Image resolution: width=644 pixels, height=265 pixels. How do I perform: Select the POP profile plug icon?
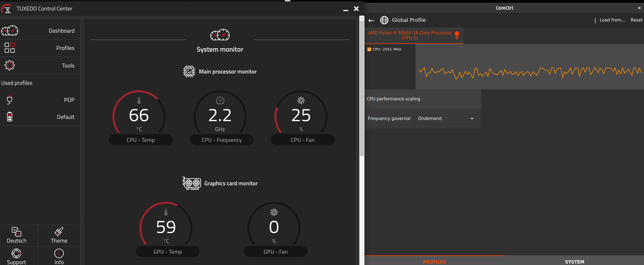(9, 100)
